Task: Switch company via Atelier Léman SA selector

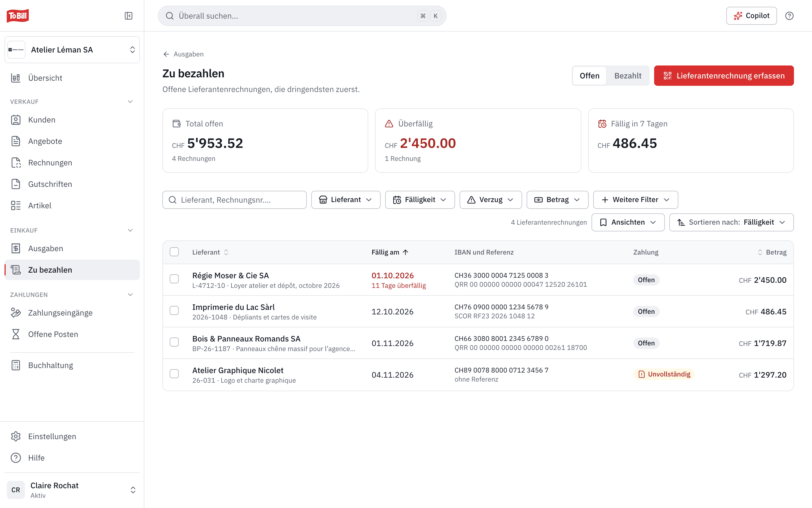Action: coord(72,50)
